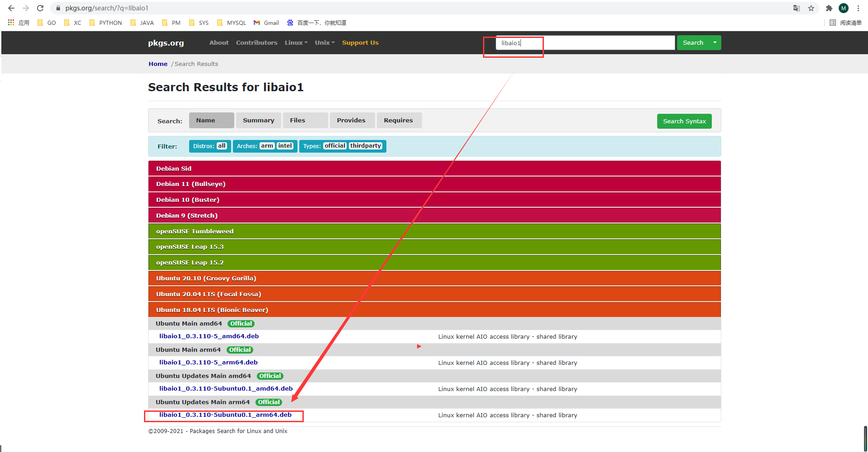Click the browser forward arrow
This screenshot has width=868, height=452.
(26, 8)
